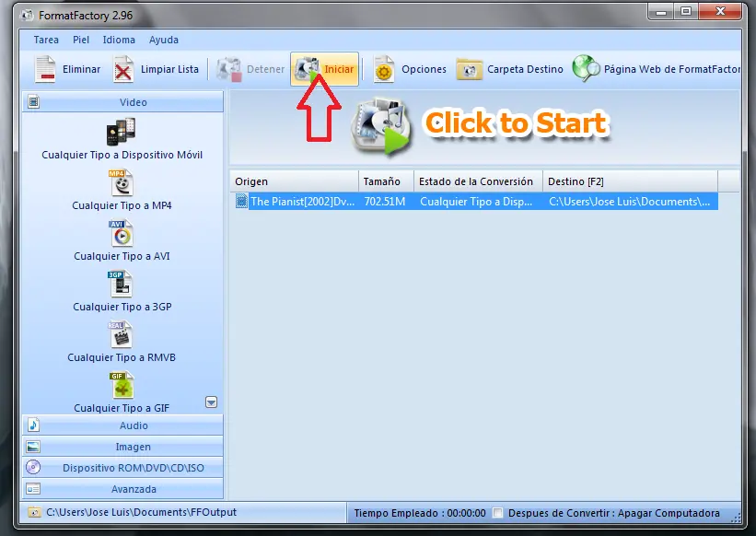The image size is (756, 536).
Task: Expand the Dispositivo ROM\DVD\CD\ISO section
Action: point(122,468)
